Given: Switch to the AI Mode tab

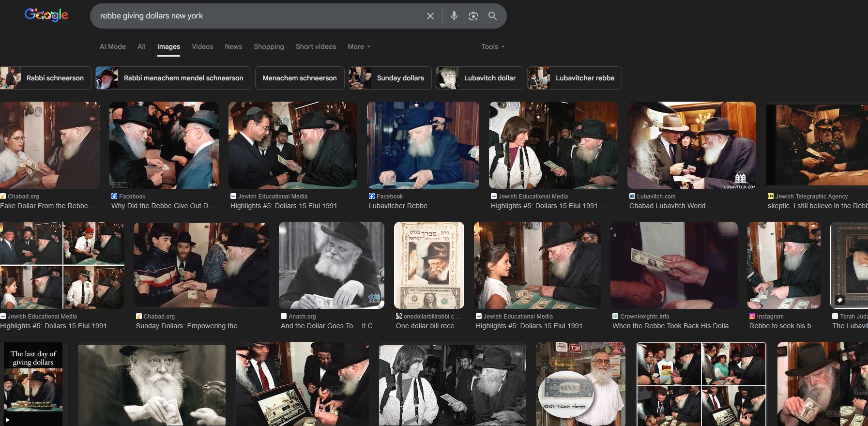Looking at the screenshot, I should click(113, 46).
